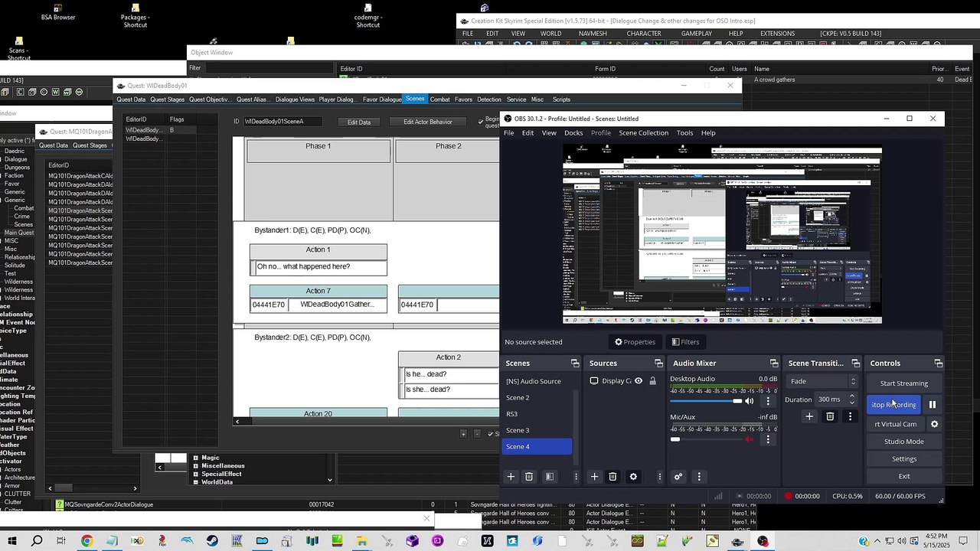This screenshot has width=980, height=551.
Task: Unmute the Mic/Aux red speaker icon
Action: pyautogui.click(x=750, y=439)
